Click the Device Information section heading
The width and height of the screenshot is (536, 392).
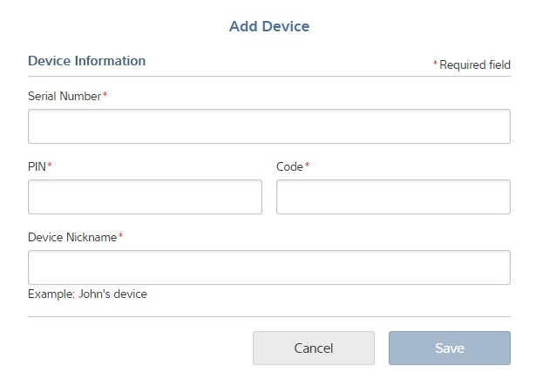point(87,61)
